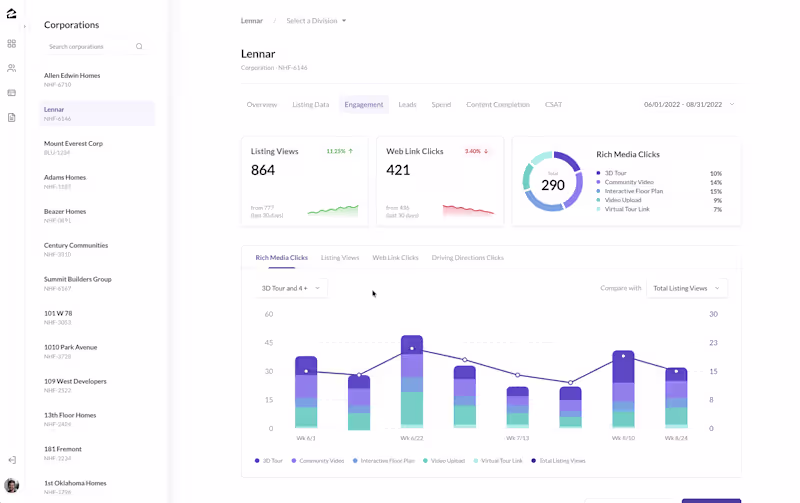
Task: Open the dashboard grid icon
Action: tap(12, 44)
